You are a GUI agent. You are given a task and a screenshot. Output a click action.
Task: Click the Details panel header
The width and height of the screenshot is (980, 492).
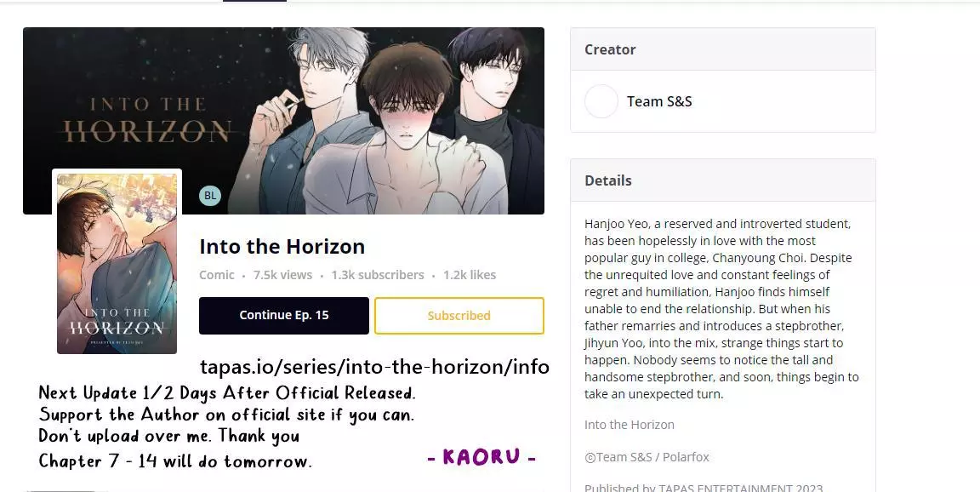coord(723,180)
